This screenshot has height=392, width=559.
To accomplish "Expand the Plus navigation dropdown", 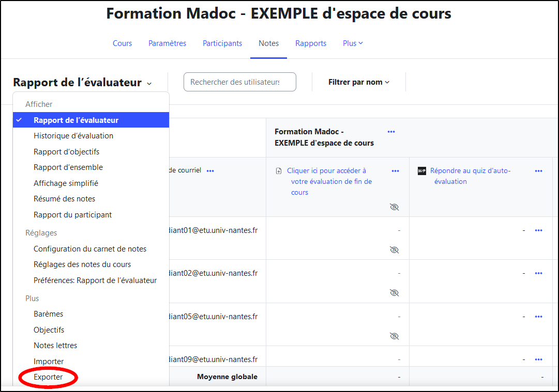I will click(353, 43).
